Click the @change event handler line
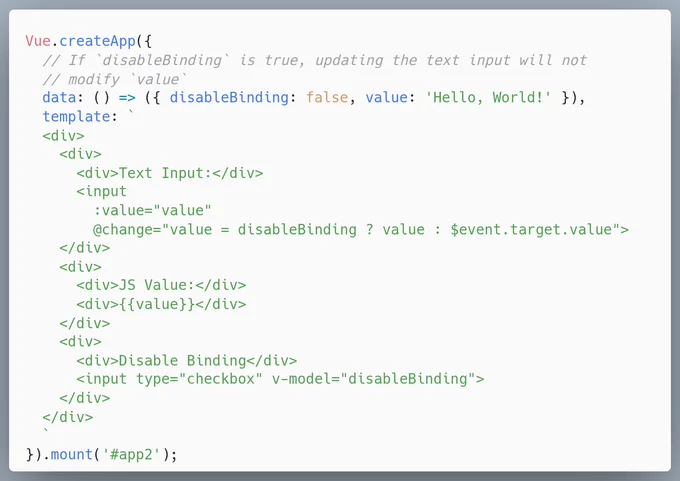Screen dimensions: 680x481 (x=361, y=229)
